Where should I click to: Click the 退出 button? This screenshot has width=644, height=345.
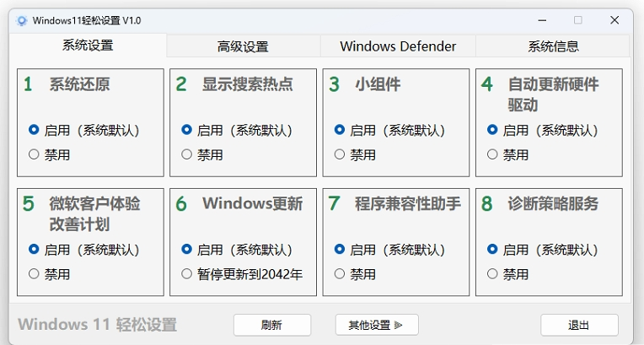click(579, 325)
